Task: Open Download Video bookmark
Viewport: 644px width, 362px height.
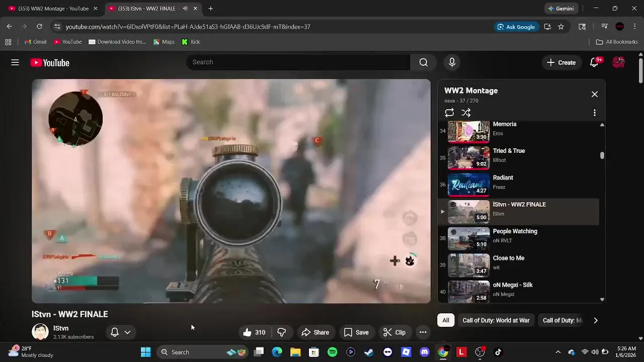Action: click(117, 42)
